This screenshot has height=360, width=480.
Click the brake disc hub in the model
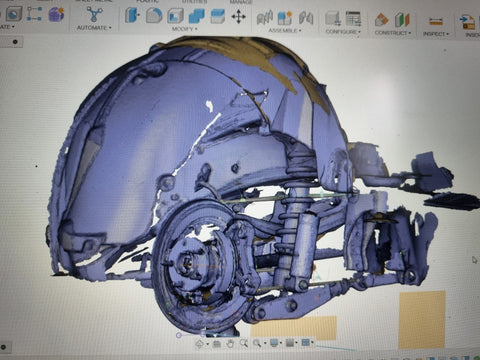tap(187, 262)
